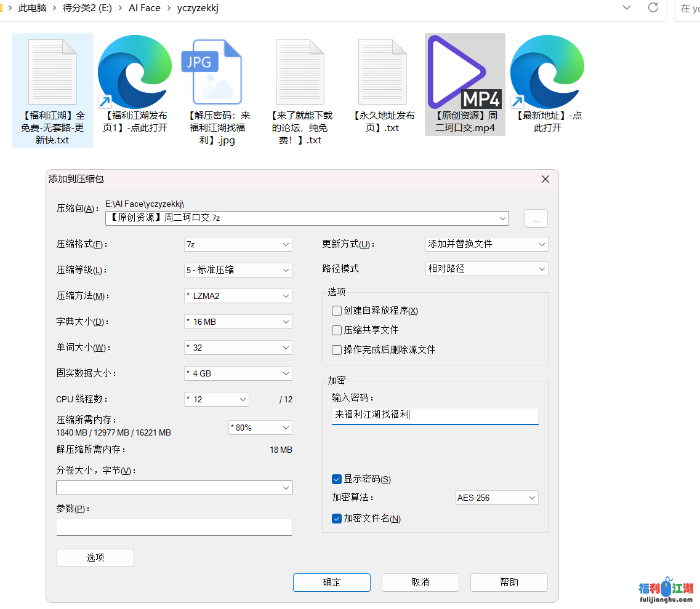Select the MP4 video file icon
700x609 pixels.
click(465, 72)
